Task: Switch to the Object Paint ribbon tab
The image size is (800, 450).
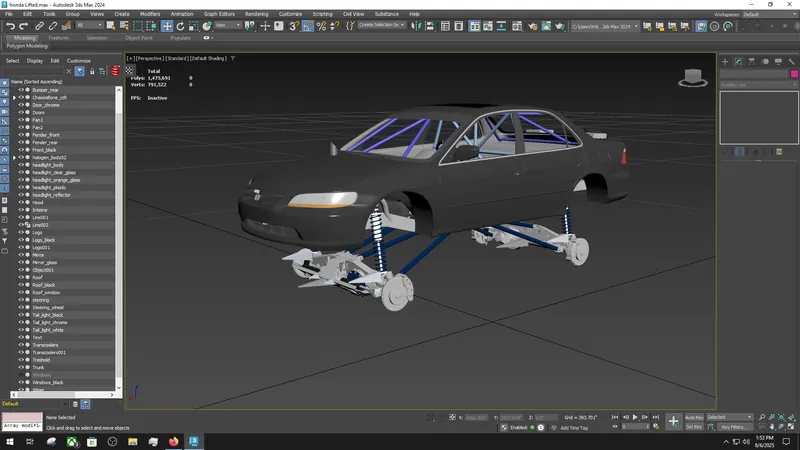Action: (x=139, y=38)
